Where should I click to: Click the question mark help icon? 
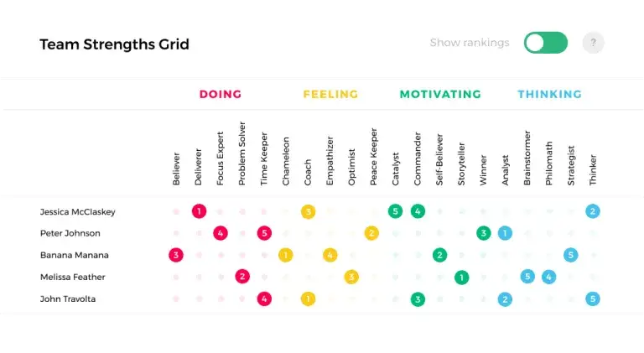tap(593, 43)
